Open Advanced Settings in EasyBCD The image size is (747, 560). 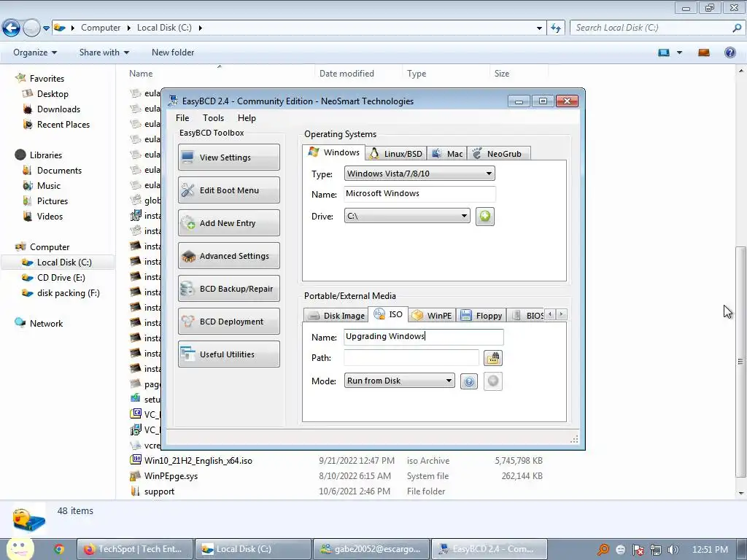(228, 256)
